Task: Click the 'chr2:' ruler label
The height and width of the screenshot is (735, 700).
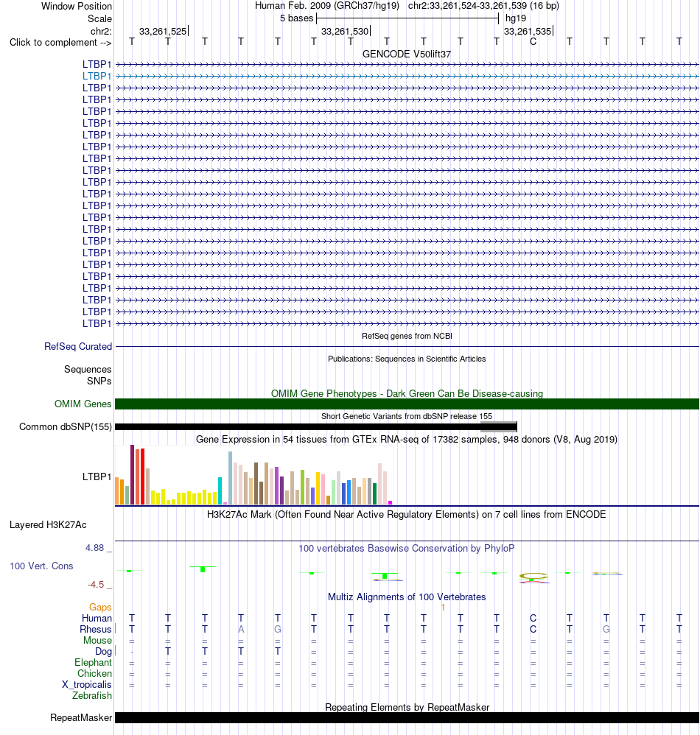Action: pos(101,32)
